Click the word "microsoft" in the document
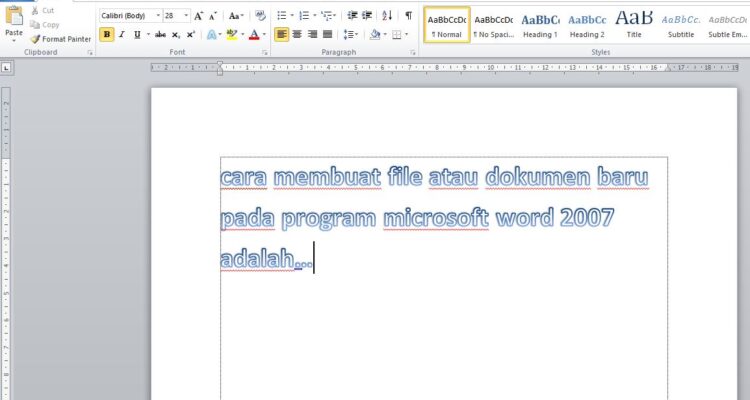The height and width of the screenshot is (400, 750). [x=436, y=218]
